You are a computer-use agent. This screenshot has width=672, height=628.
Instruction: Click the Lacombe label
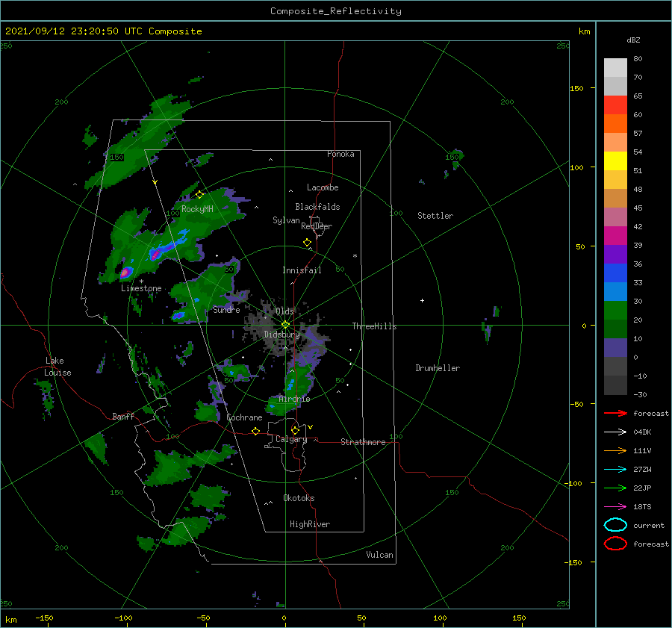click(x=323, y=187)
